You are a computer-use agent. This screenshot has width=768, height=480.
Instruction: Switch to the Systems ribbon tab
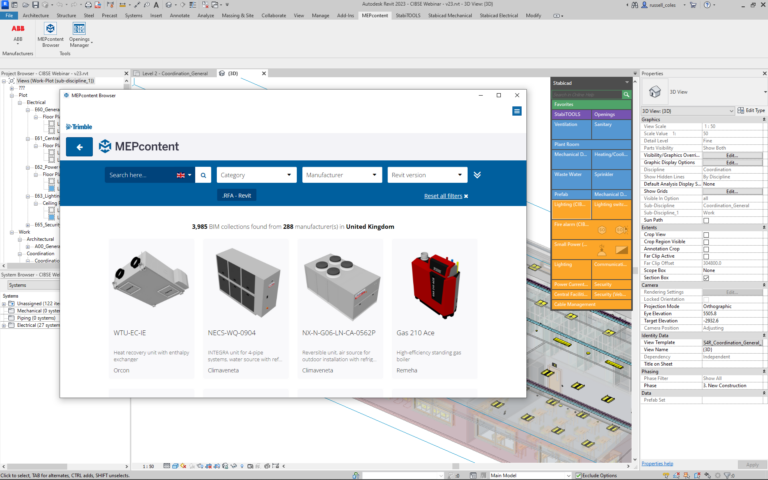click(133, 16)
